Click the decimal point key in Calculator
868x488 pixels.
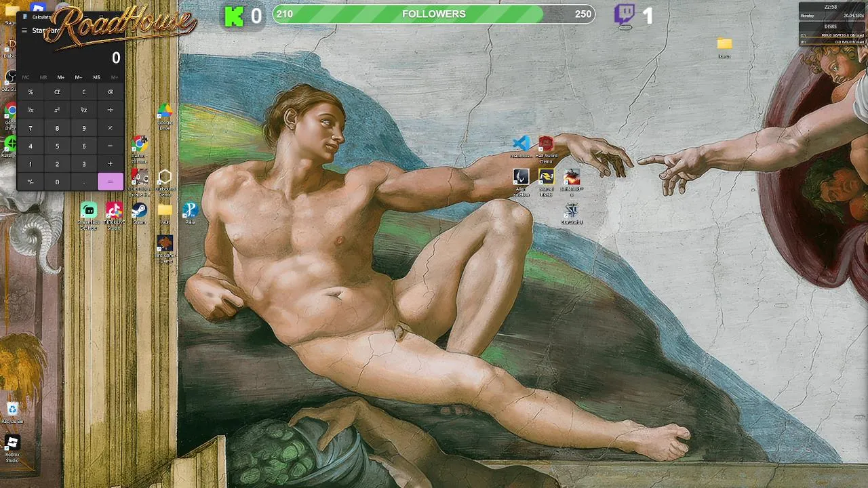click(84, 182)
